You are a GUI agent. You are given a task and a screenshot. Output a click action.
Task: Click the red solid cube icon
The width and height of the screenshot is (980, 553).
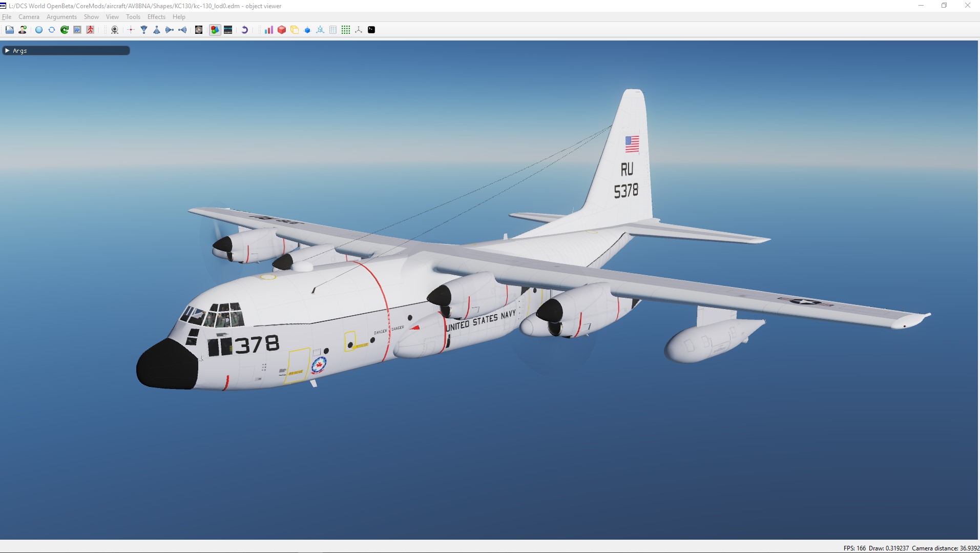tap(281, 30)
